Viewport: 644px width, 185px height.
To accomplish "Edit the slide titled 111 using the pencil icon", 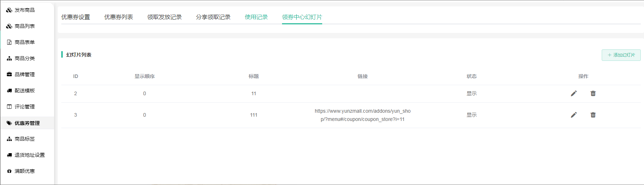I will (574, 115).
